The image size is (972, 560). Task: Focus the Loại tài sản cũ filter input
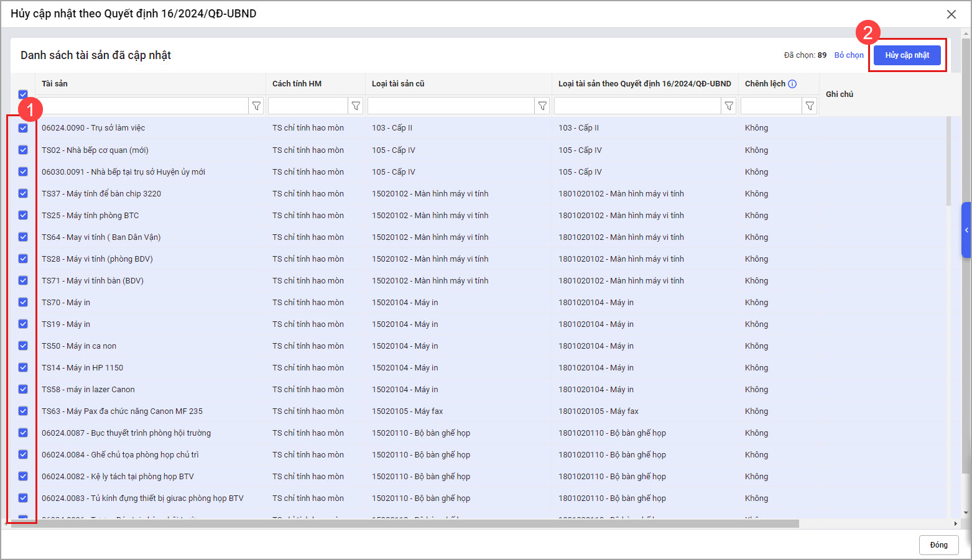(x=451, y=106)
